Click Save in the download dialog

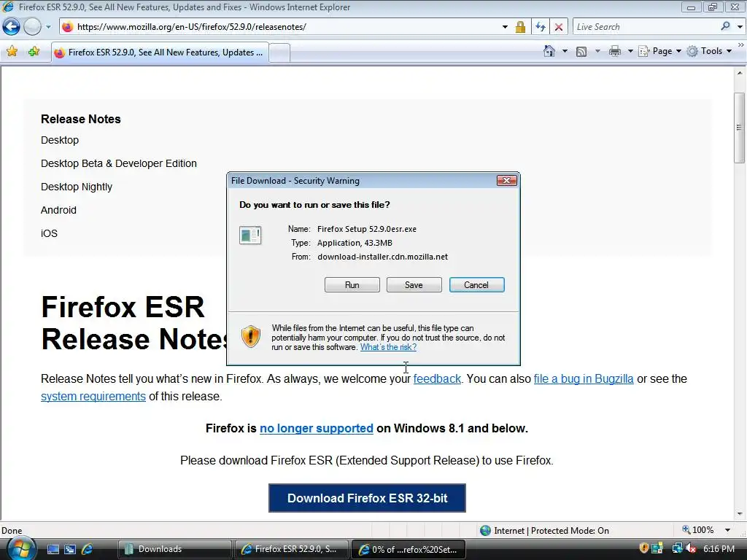coord(414,285)
